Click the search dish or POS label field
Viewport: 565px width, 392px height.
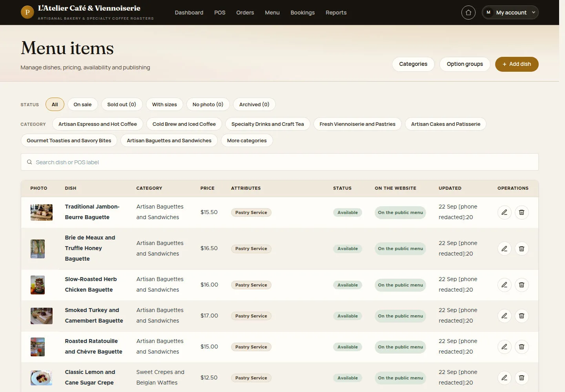pyautogui.click(x=279, y=162)
